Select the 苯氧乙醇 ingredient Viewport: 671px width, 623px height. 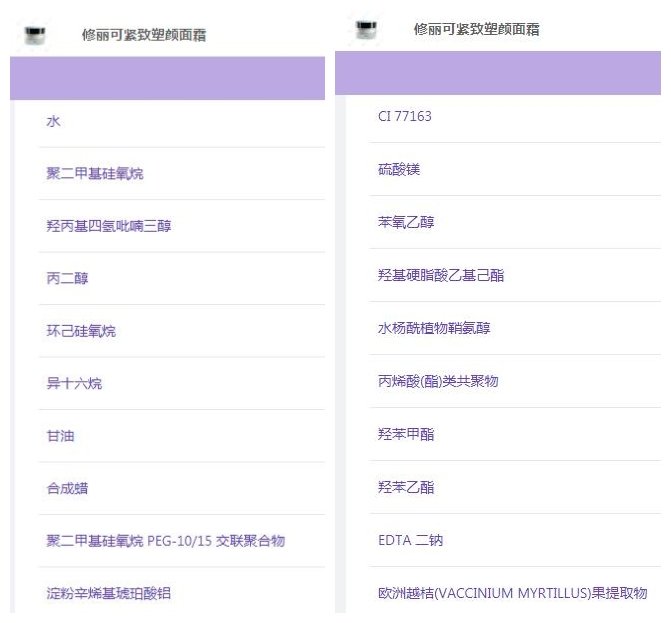405,222
